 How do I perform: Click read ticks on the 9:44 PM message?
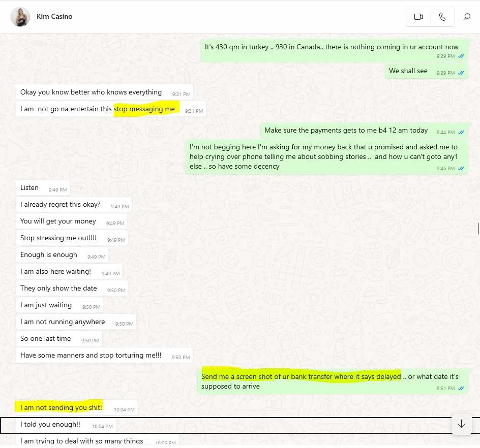point(461,133)
